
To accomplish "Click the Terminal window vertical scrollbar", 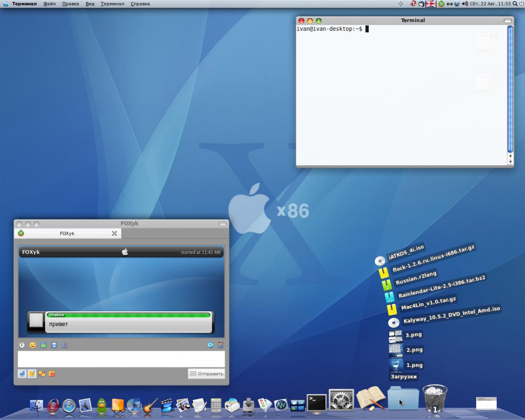I will [510, 89].
